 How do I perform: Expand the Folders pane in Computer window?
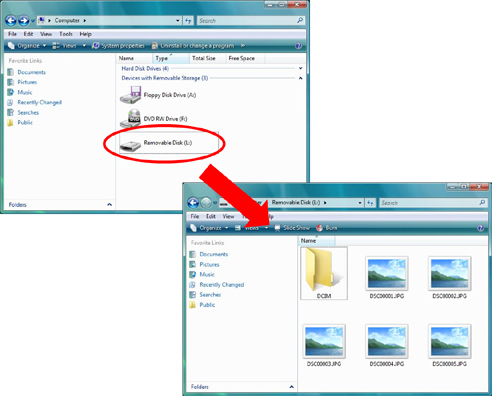point(109,204)
